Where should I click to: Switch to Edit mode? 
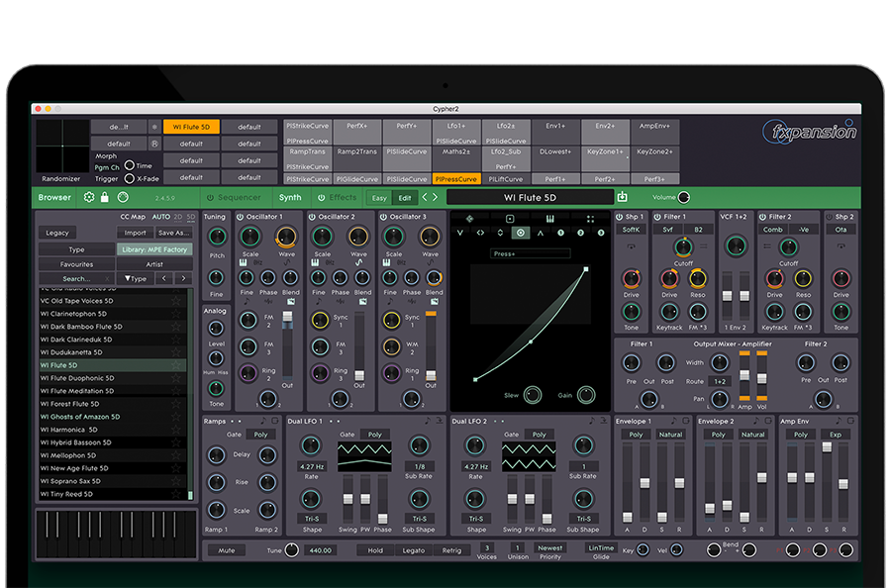405,198
